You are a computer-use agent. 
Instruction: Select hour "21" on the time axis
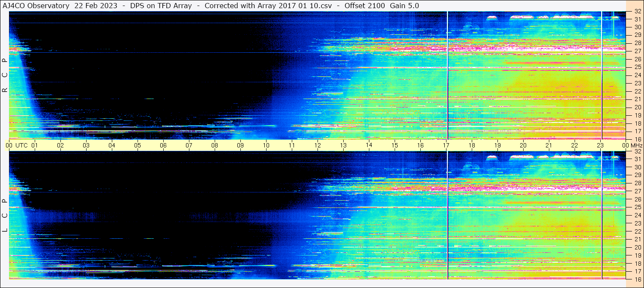pos(549,145)
